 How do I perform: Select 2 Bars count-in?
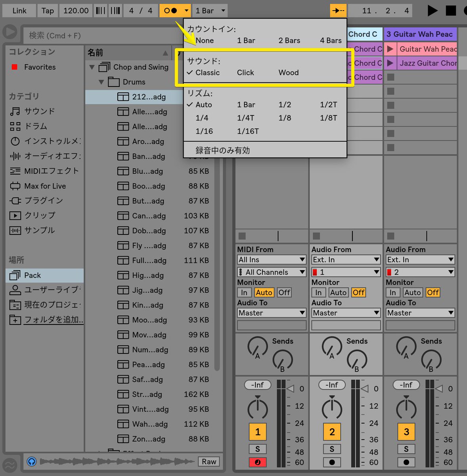click(289, 40)
